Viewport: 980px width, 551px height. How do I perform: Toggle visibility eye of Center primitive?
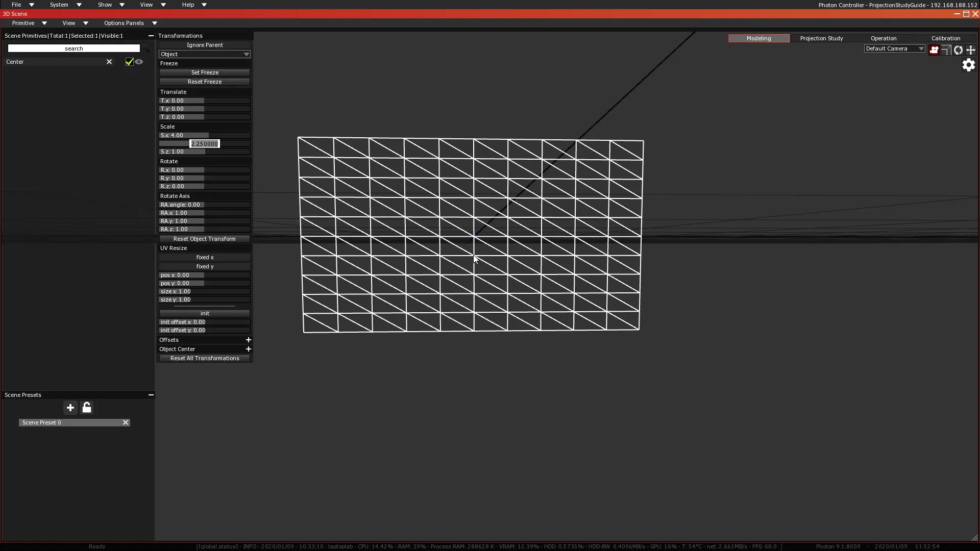[139, 62]
